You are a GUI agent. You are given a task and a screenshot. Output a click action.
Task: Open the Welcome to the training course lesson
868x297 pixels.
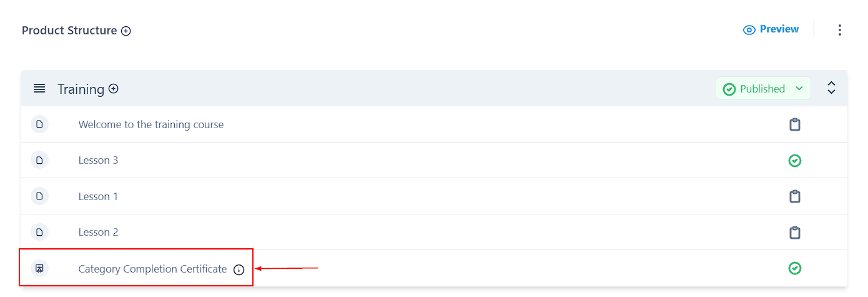(150, 124)
